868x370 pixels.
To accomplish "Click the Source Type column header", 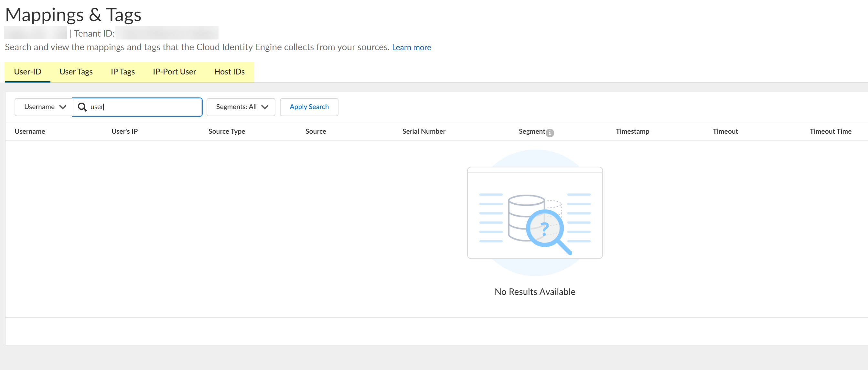I will pos(226,131).
